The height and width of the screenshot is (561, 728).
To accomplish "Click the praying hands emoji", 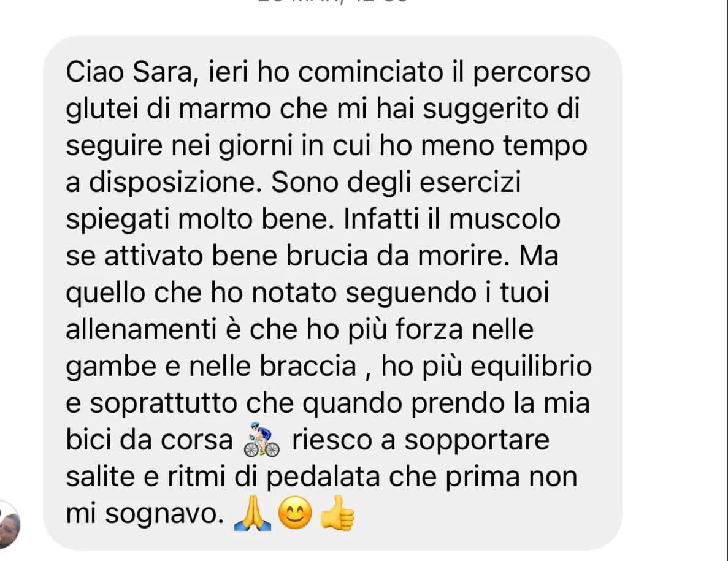I will (253, 513).
